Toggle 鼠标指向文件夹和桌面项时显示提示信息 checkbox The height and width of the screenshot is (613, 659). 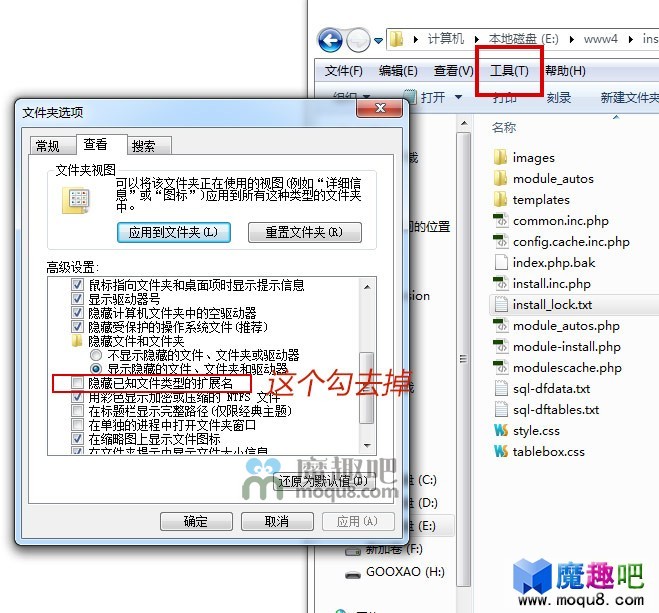pos(77,284)
